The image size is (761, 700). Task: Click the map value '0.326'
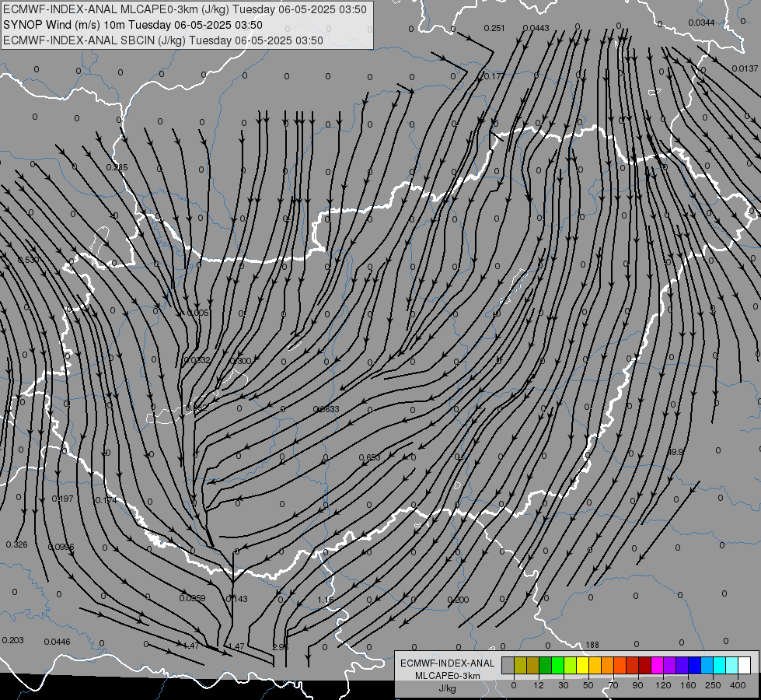[17, 544]
